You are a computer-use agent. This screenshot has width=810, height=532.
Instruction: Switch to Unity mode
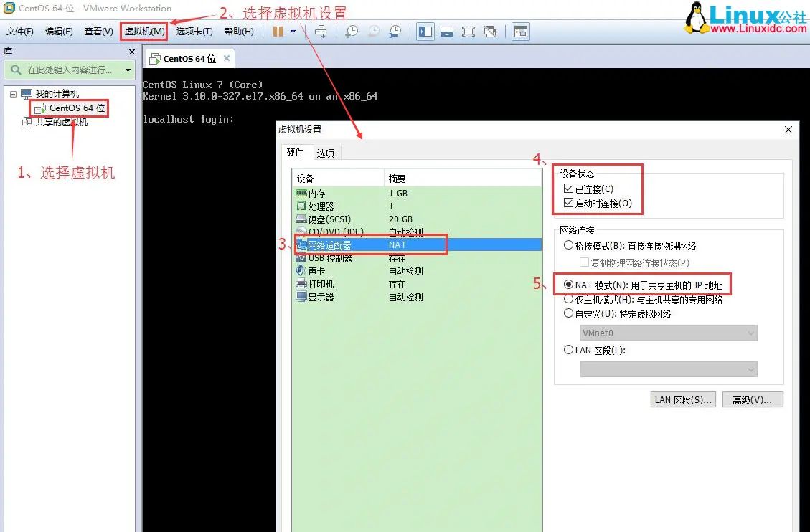click(x=489, y=30)
